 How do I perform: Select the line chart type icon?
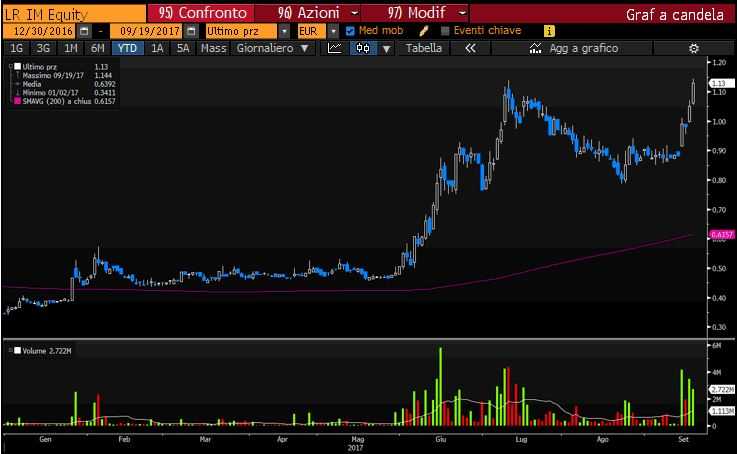(334, 48)
